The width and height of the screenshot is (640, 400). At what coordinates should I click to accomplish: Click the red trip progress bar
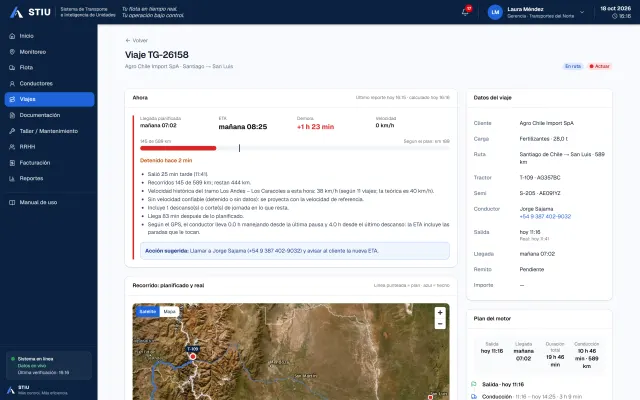pos(178,148)
